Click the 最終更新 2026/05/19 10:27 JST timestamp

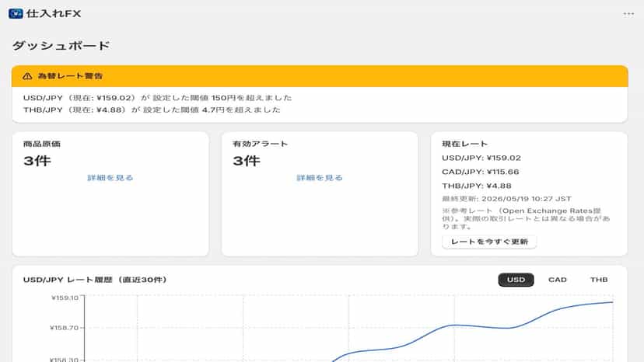click(506, 199)
